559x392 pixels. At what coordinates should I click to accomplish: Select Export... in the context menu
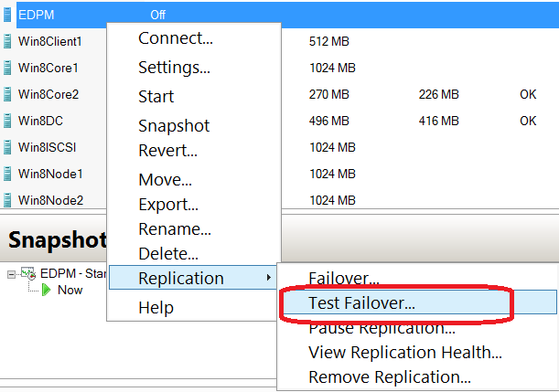click(x=168, y=205)
